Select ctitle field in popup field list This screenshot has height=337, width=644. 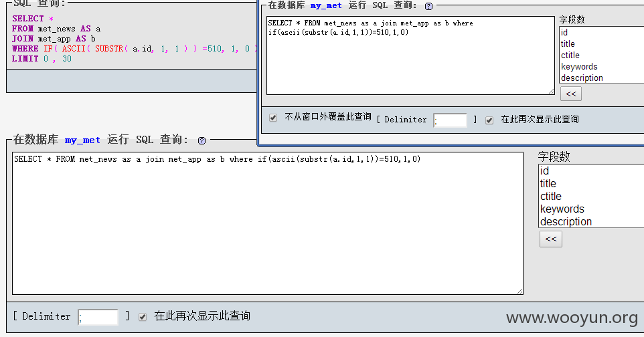click(x=602, y=55)
